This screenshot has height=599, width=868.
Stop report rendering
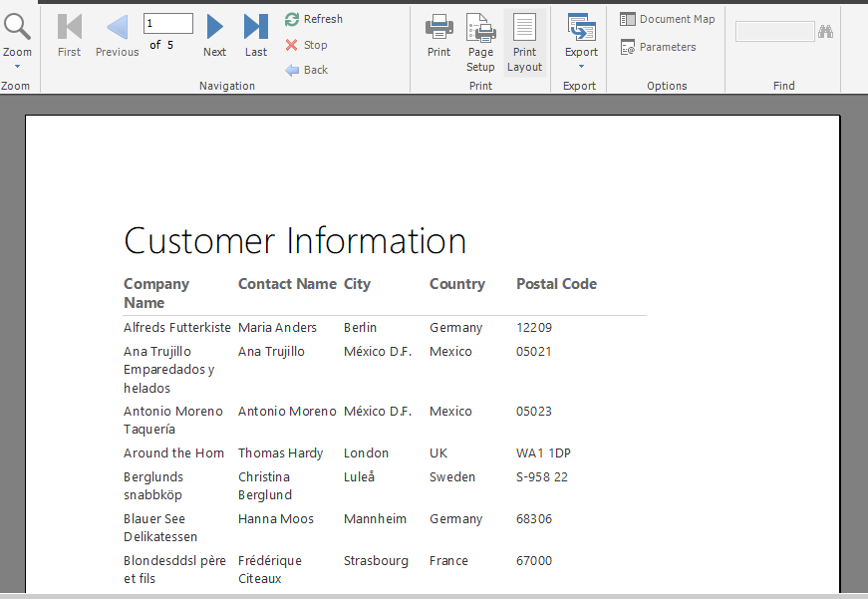pos(306,45)
